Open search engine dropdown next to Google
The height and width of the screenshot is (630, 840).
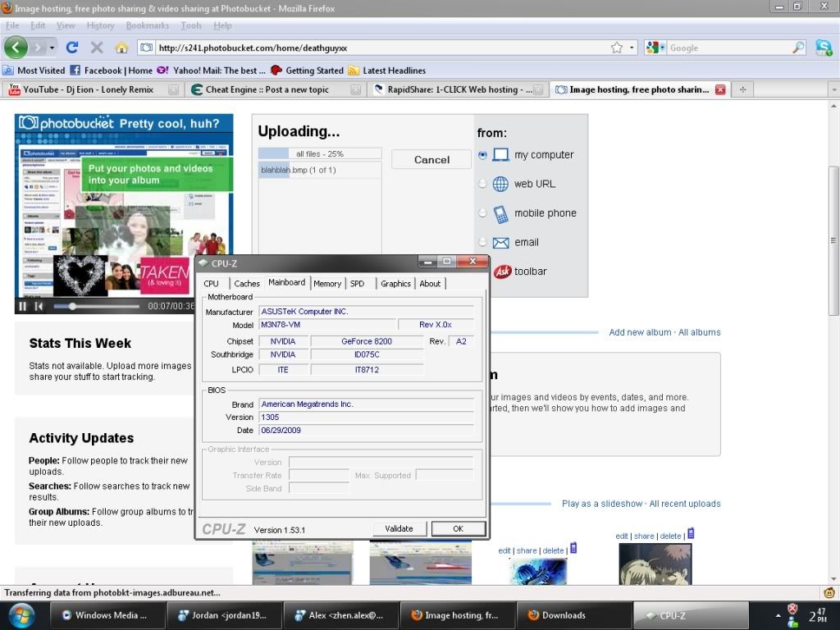click(x=656, y=48)
